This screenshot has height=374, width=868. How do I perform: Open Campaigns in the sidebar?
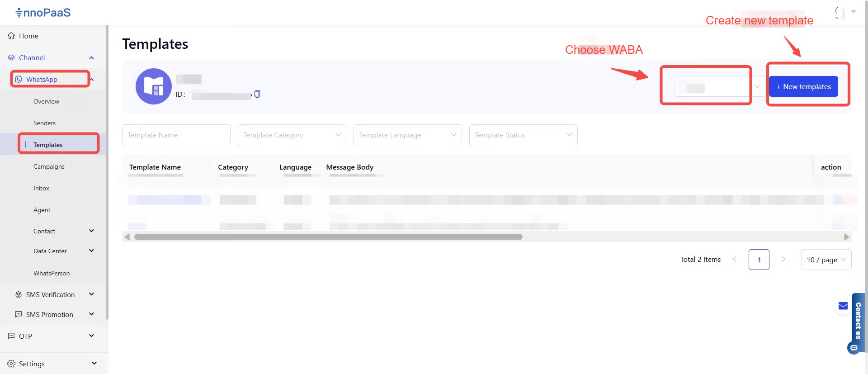click(x=49, y=166)
